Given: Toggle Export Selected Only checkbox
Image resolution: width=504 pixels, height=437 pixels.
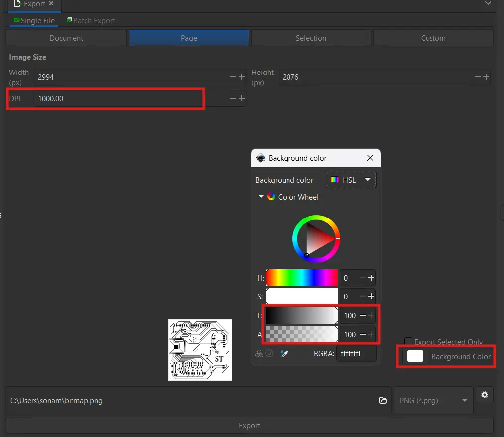Looking at the screenshot, I should pos(408,341).
